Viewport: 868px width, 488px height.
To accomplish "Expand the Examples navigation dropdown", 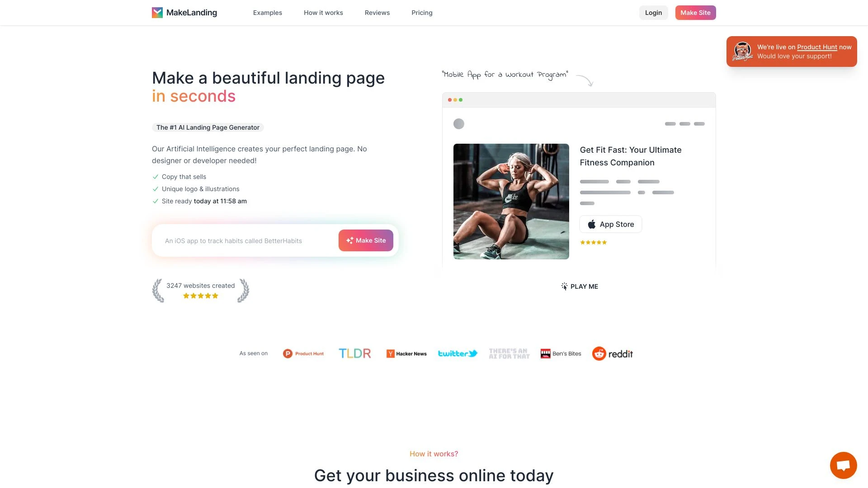I will (x=267, y=13).
